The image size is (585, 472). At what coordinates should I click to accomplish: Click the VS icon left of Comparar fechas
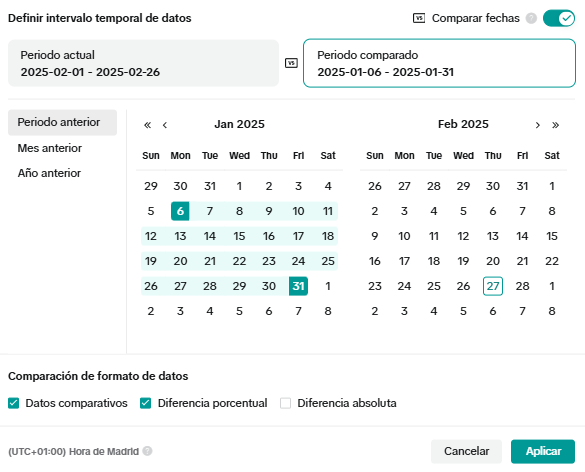coord(419,18)
